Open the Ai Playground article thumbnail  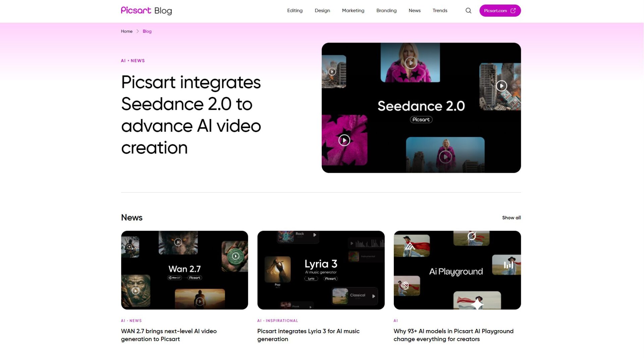coord(457,270)
